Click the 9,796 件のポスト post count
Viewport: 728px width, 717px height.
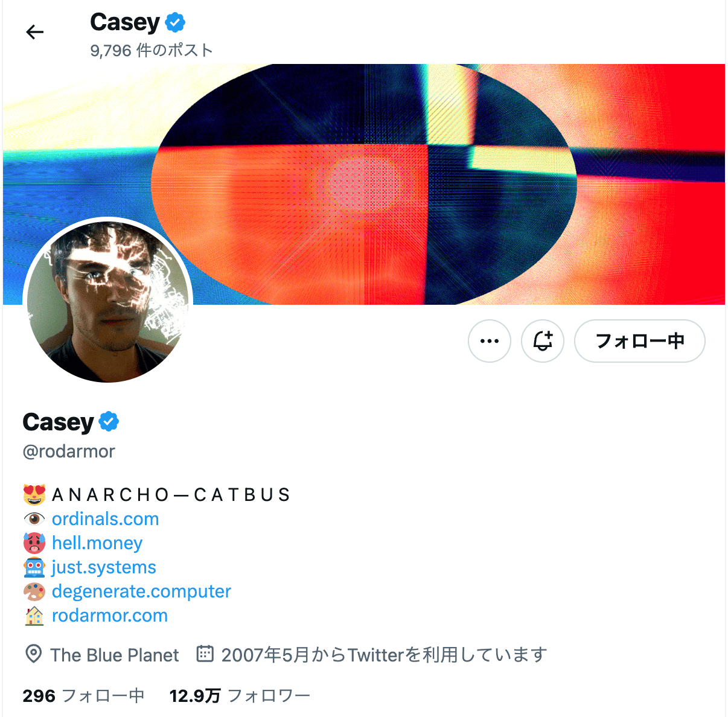click(152, 50)
